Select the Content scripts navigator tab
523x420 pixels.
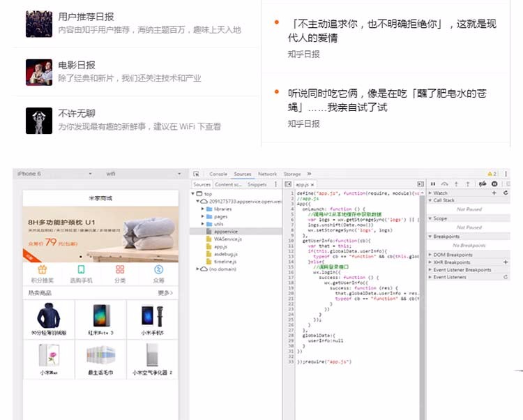[x=229, y=184]
